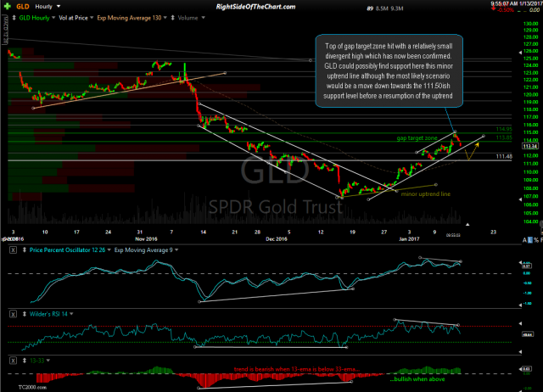Screen dimensions: 543x392
Task: Click the RSI current value tag
Action: pyautogui.click(x=528, y=334)
